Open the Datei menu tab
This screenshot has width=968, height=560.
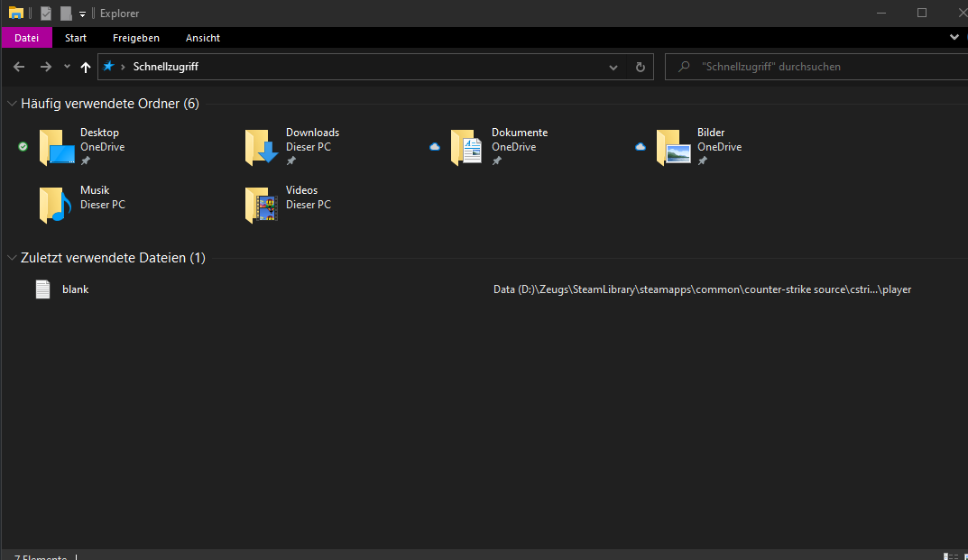tap(26, 38)
